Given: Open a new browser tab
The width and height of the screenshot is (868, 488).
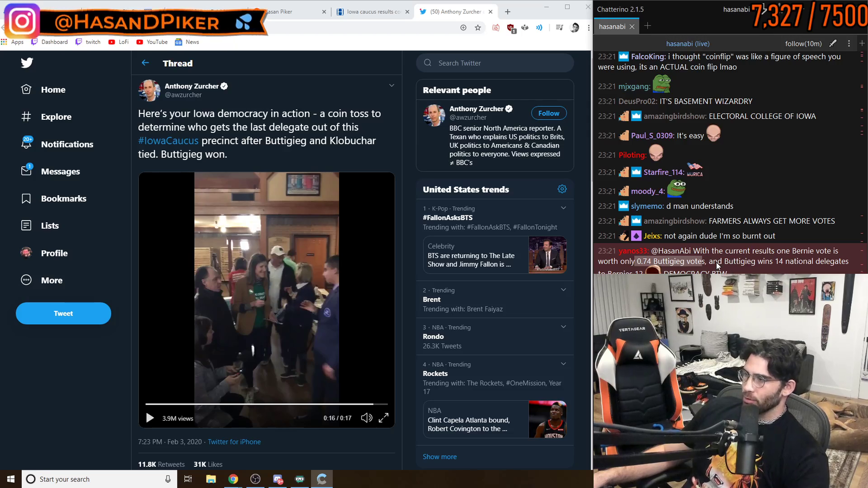Looking at the screenshot, I should tap(508, 11).
